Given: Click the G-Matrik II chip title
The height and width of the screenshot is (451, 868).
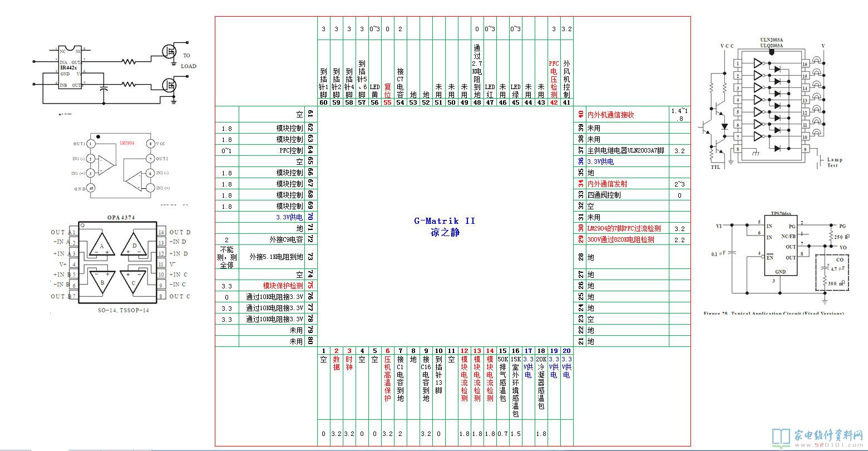Looking at the screenshot, I should coord(445,220).
